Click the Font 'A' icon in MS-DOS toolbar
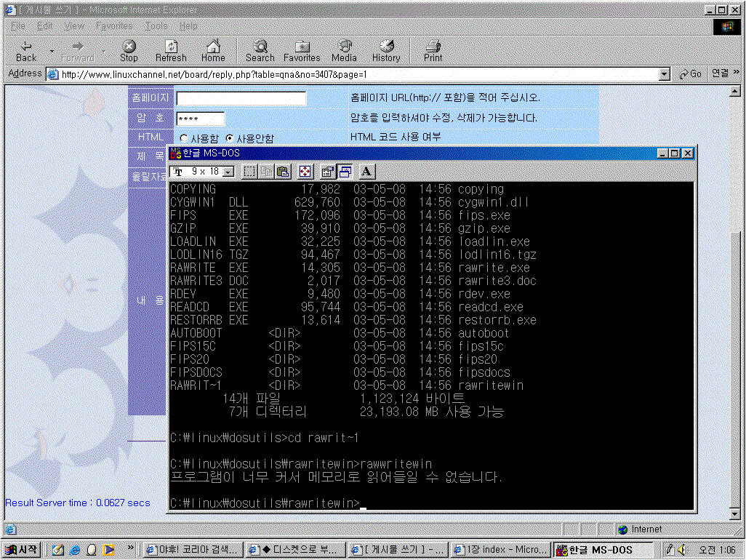The height and width of the screenshot is (560, 746). coord(366,172)
